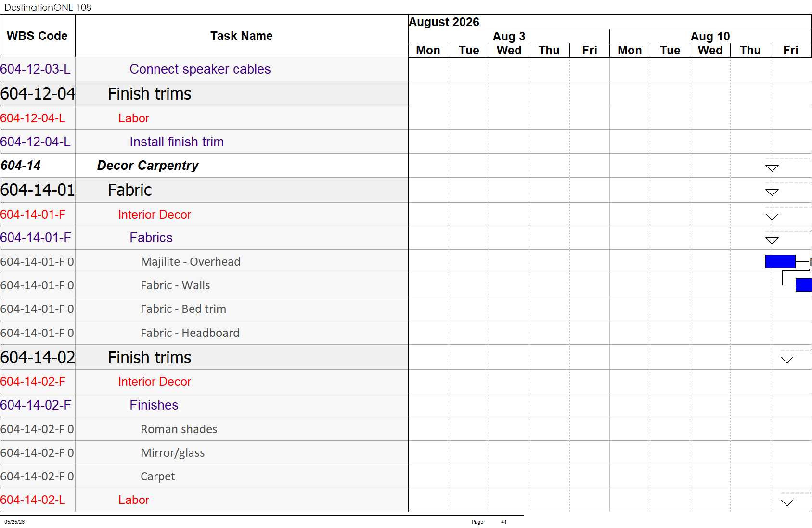Click Tue under the Aug 3 week
Viewport: 812px width, 528px height.
[469, 50]
